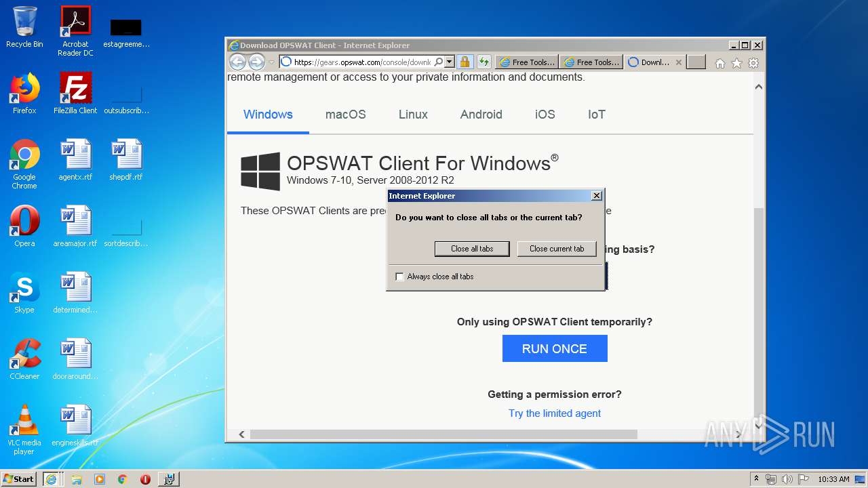Switch to the Android platform tab

(481, 115)
